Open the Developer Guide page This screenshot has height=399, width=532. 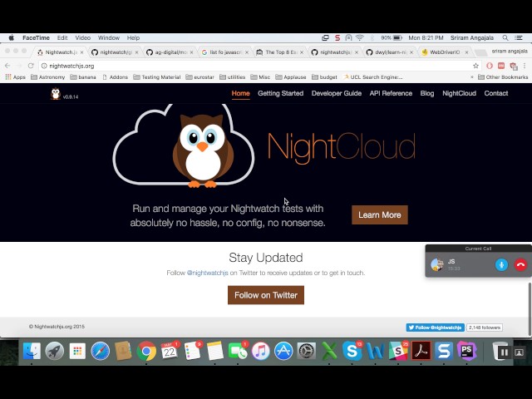click(337, 93)
